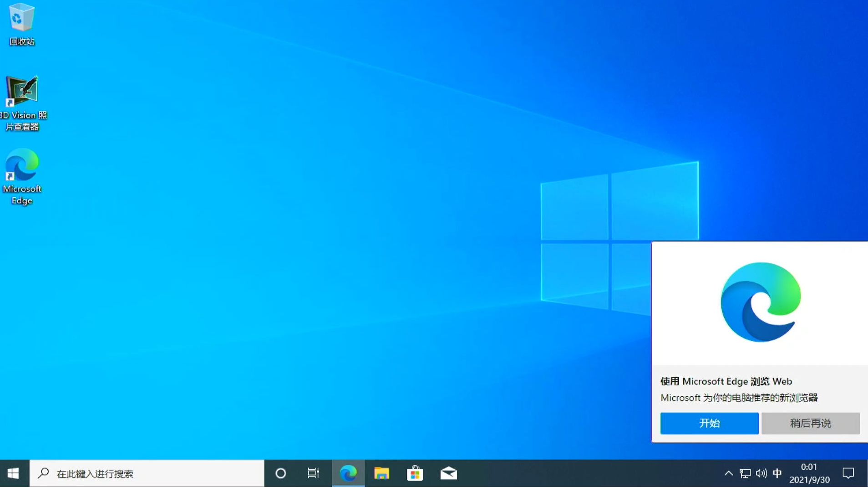Open the network status flyout
Image resolution: width=868 pixels, height=487 pixels.
coord(745,473)
